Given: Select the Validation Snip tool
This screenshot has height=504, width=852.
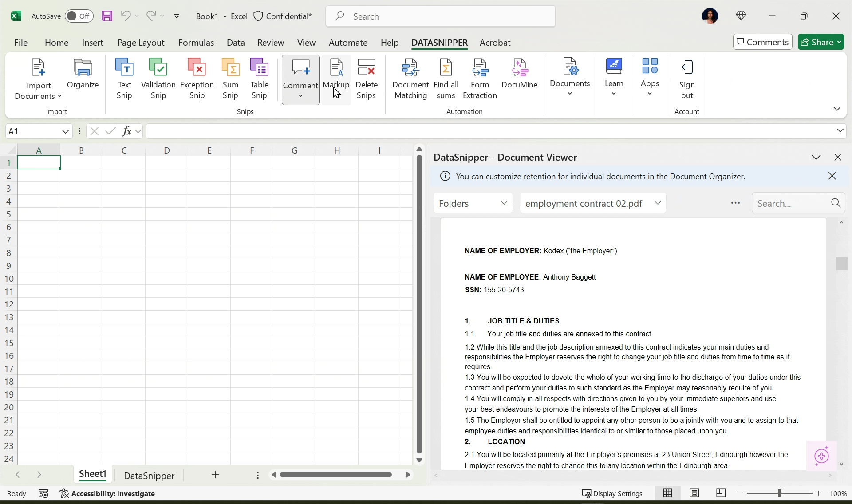Looking at the screenshot, I should click(x=158, y=79).
